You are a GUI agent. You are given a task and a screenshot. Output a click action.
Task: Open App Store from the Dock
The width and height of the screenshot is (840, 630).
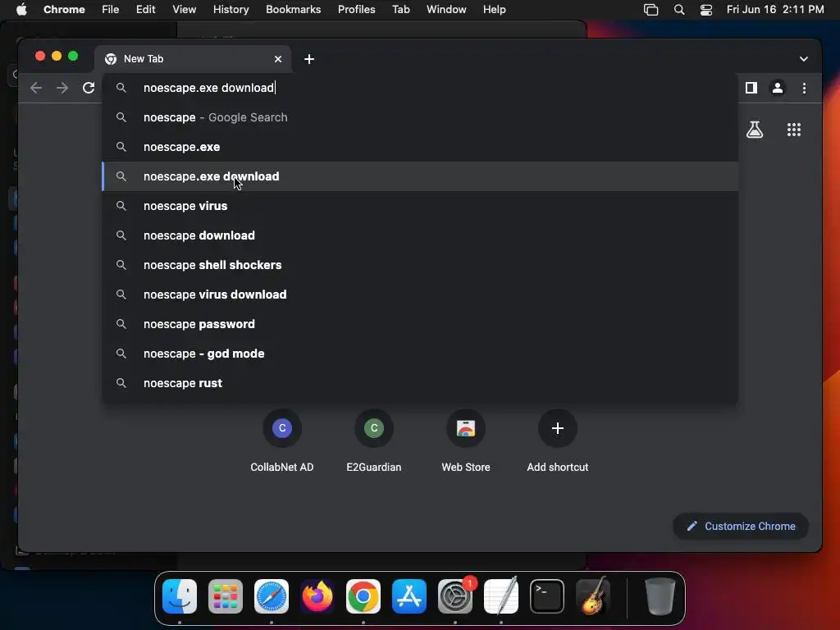pos(409,596)
